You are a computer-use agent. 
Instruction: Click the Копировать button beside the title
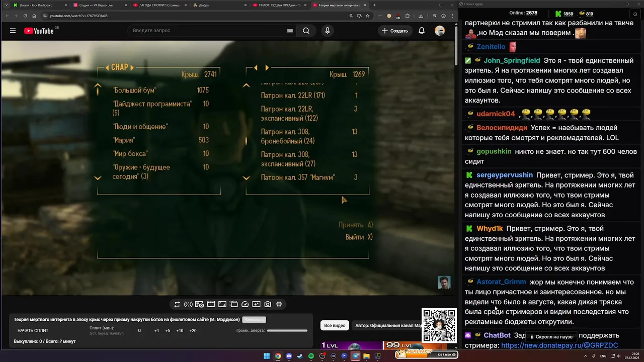254,319
